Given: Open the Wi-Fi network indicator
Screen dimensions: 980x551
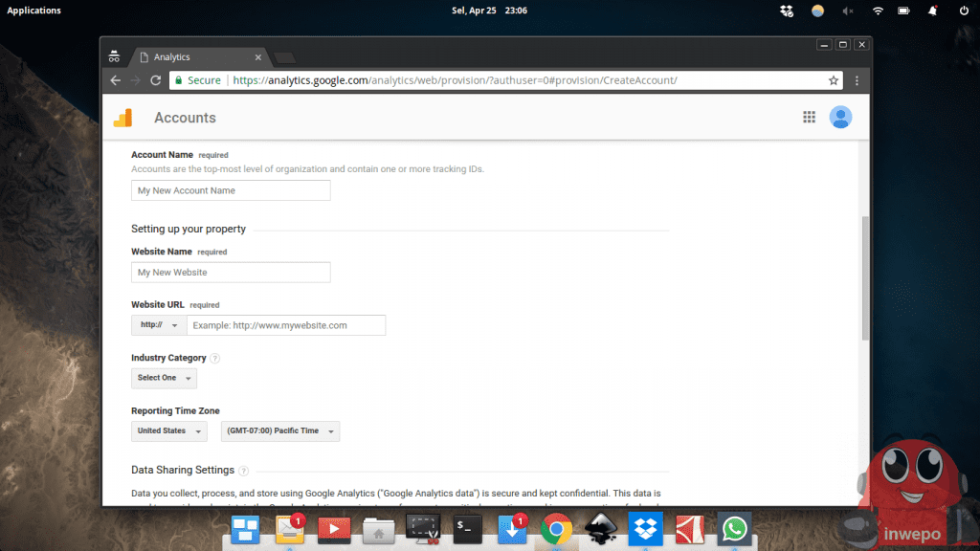Looking at the screenshot, I should 878,11.
